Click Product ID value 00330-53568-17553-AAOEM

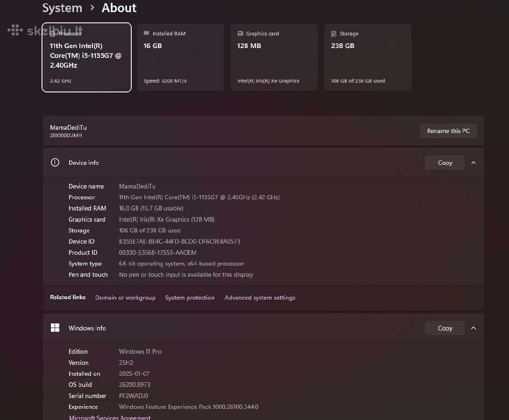(x=157, y=252)
